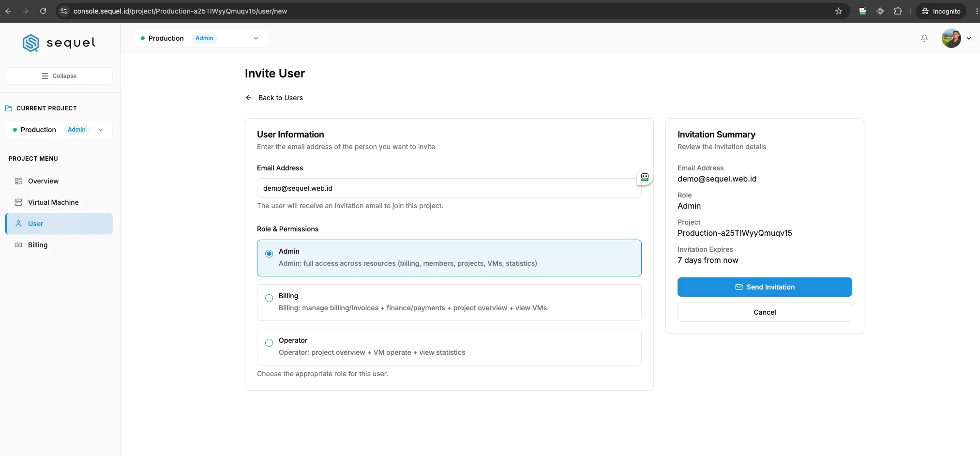This screenshot has width=980, height=456.
Task: Click the site information icon in address bar
Action: point(64,11)
